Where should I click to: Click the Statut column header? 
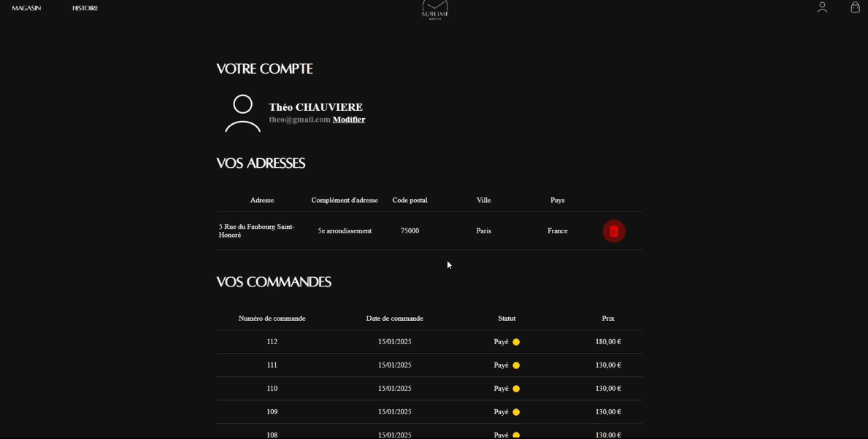[x=507, y=319]
